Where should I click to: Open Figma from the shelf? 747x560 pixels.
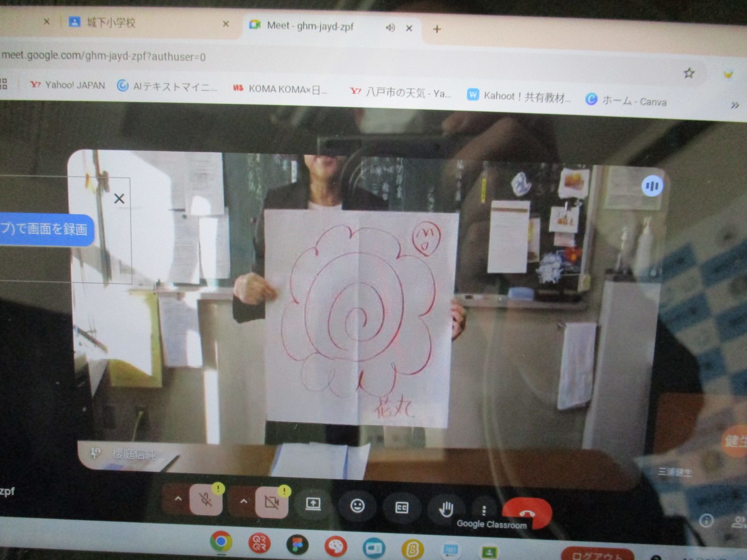[x=297, y=545]
